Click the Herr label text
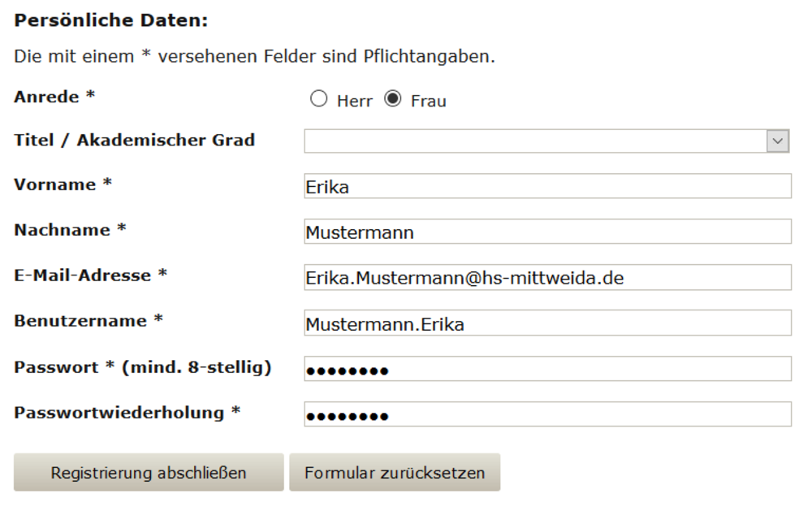 coord(355,101)
